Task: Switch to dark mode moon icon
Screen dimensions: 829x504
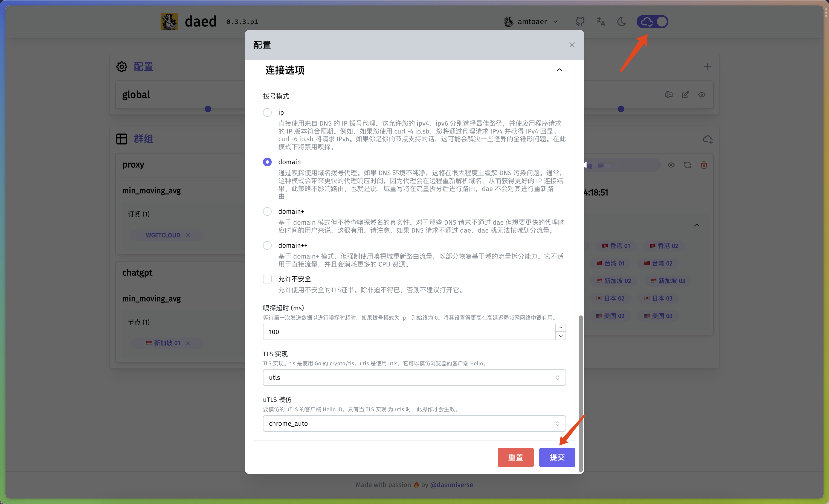Action: (622, 22)
